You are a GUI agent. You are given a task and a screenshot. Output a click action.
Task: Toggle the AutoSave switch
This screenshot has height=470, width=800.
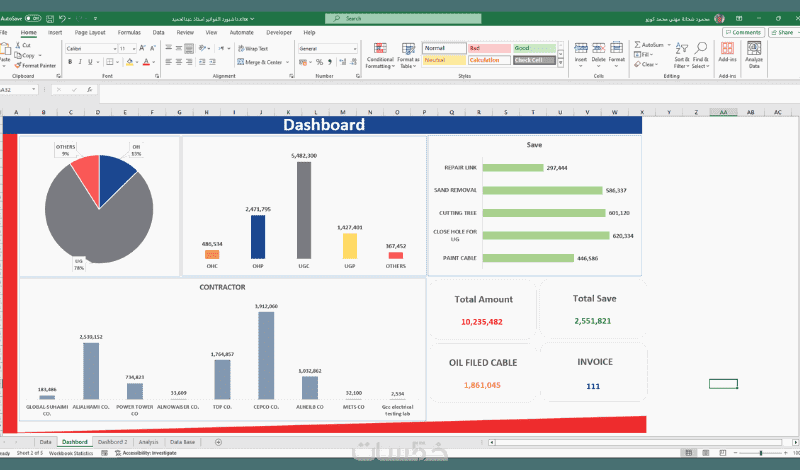33,18
